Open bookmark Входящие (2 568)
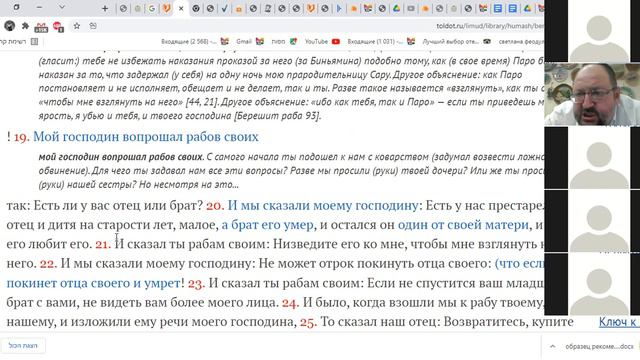 click(195, 41)
